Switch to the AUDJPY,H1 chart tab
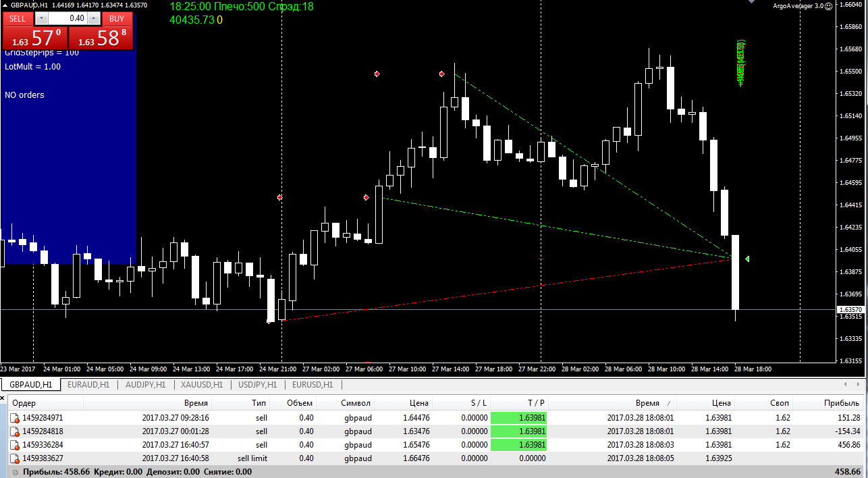Screen dimensions: 868x478 pyautogui.click(x=145, y=385)
